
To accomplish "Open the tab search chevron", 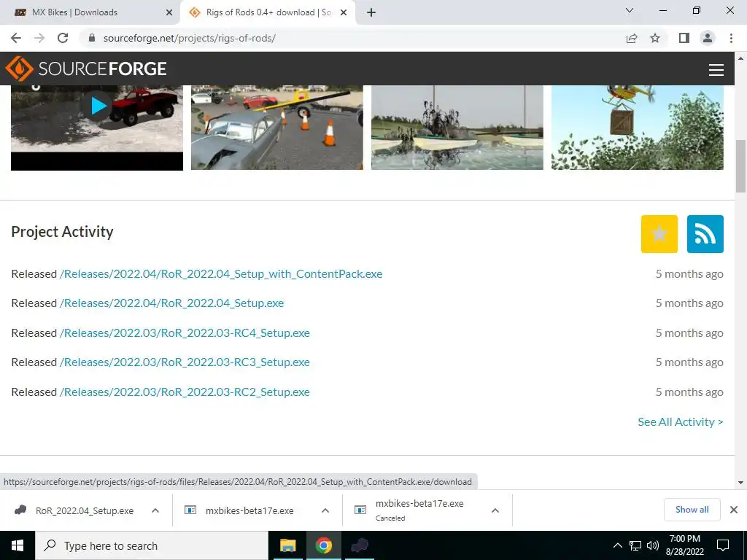I will (x=630, y=10).
